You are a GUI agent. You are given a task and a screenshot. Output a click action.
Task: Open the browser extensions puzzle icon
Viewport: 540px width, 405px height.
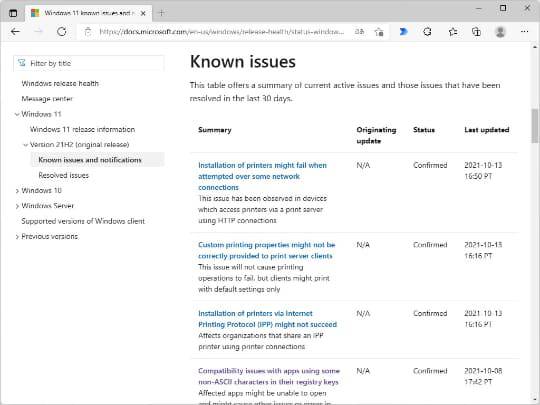point(427,32)
